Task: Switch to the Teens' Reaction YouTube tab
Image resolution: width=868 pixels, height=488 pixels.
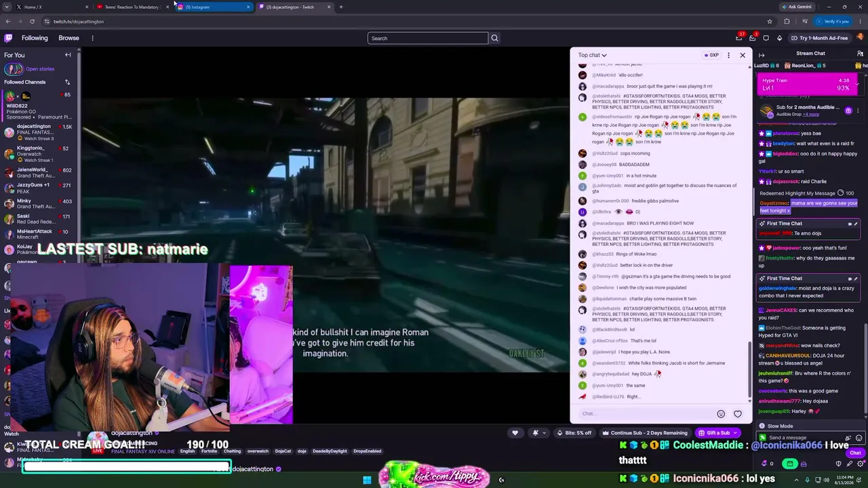Action: [132, 7]
